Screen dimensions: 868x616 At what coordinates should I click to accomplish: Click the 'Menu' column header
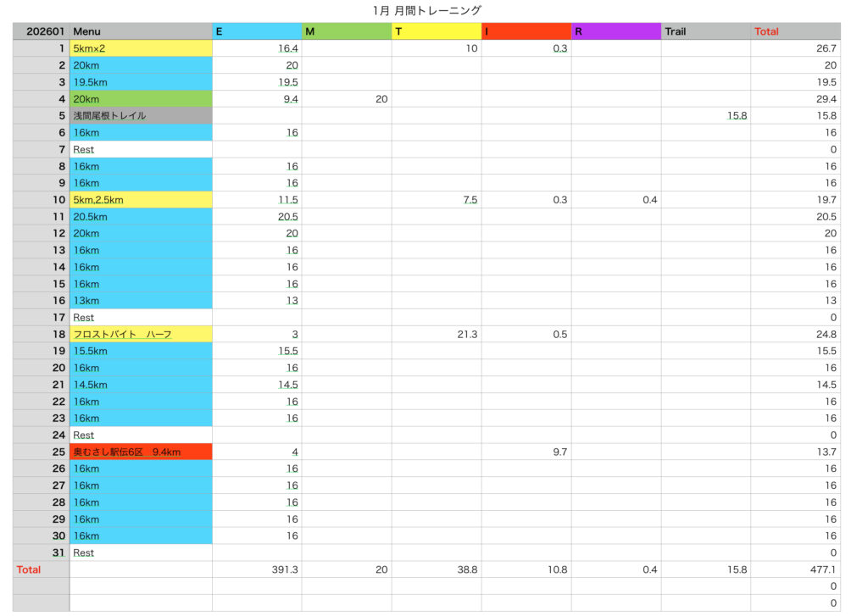click(x=141, y=31)
